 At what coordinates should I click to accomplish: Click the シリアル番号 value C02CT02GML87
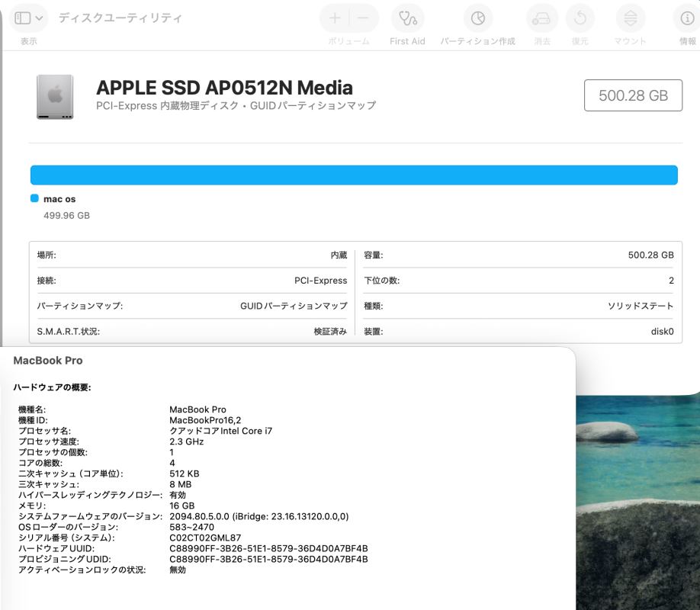click(204, 538)
